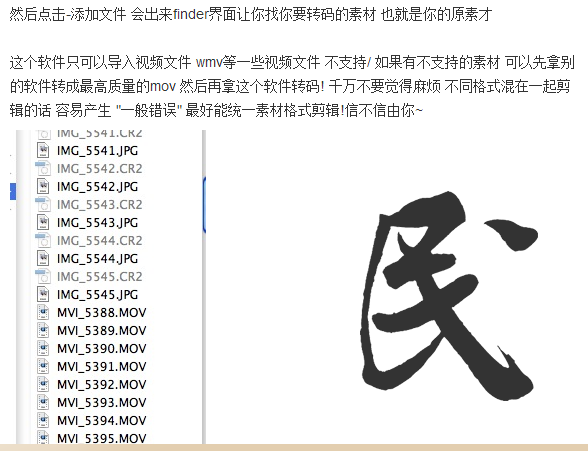Select file name IMG_5544.JPG
This screenshot has height=451, width=588.
click(98, 259)
